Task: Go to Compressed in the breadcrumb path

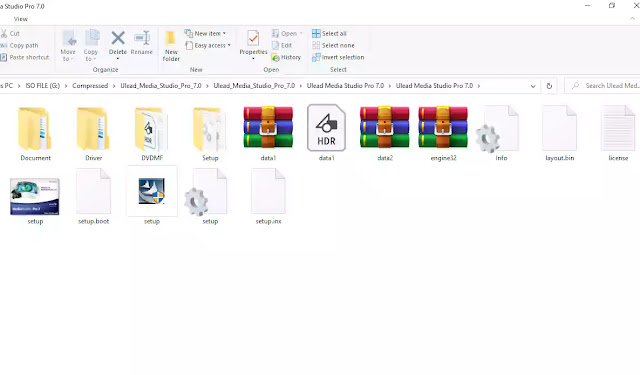Action: (x=90, y=86)
